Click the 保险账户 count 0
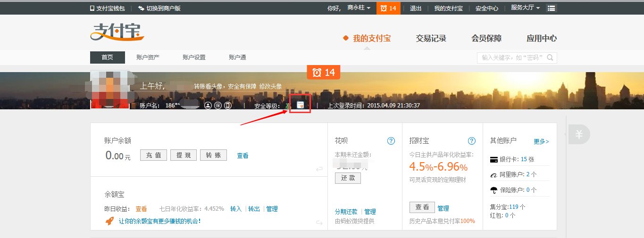Viewport: 644px width, 238px height. point(528,190)
